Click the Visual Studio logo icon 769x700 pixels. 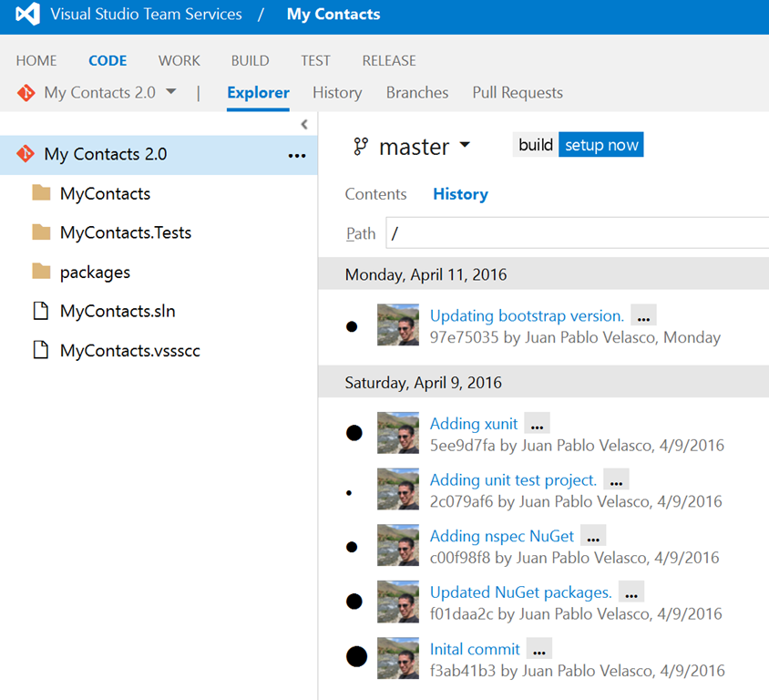coord(27,14)
